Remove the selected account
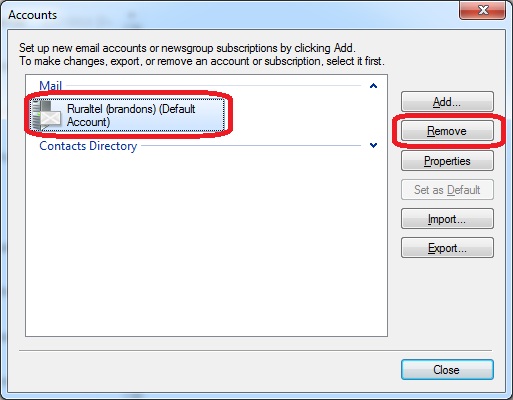 tap(447, 131)
